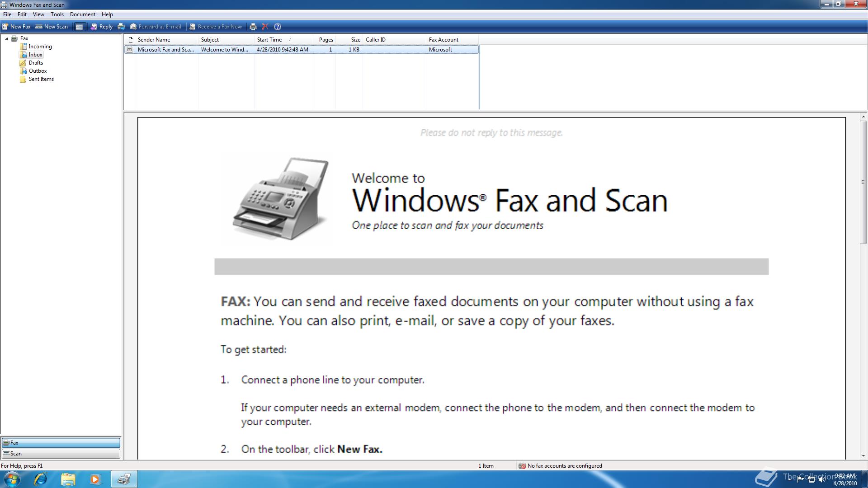Show hidden tray icons arrow
Screen dimensions: 868x488
coord(790,479)
